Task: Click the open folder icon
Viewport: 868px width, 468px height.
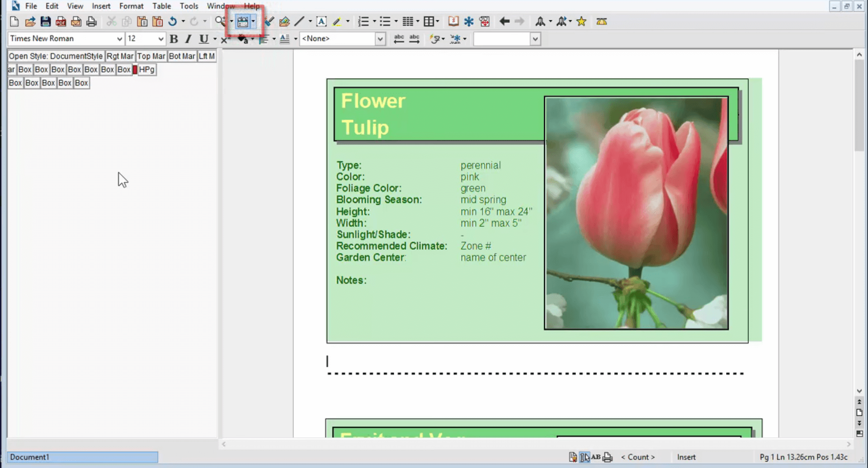Action: pos(30,22)
